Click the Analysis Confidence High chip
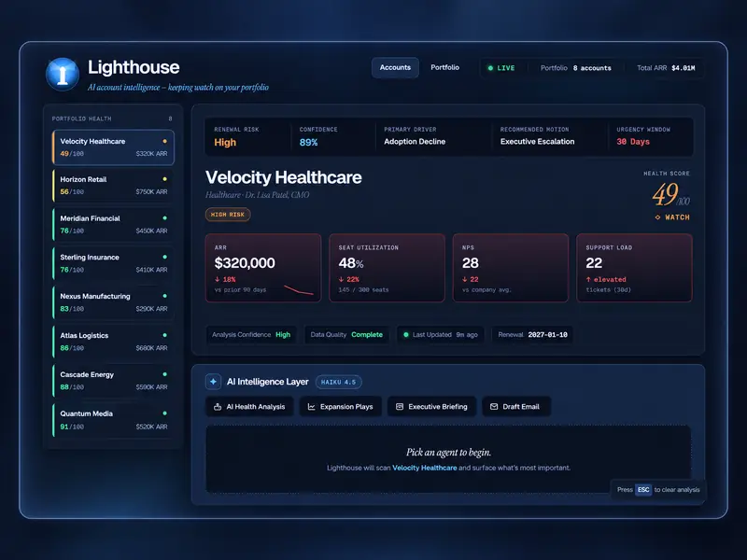747x560 pixels. [x=251, y=335]
